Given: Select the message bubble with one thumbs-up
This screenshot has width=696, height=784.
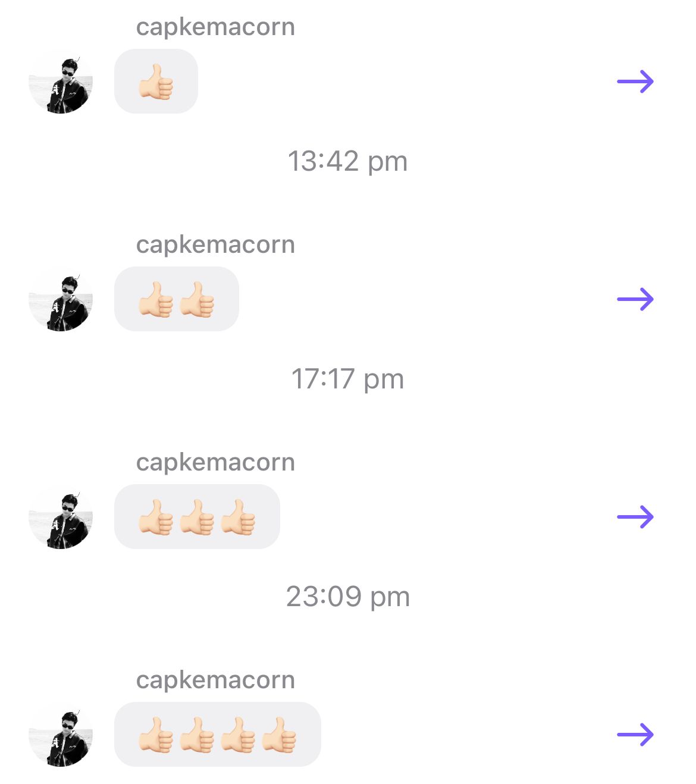Looking at the screenshot, I should click(x=156, y=81).
